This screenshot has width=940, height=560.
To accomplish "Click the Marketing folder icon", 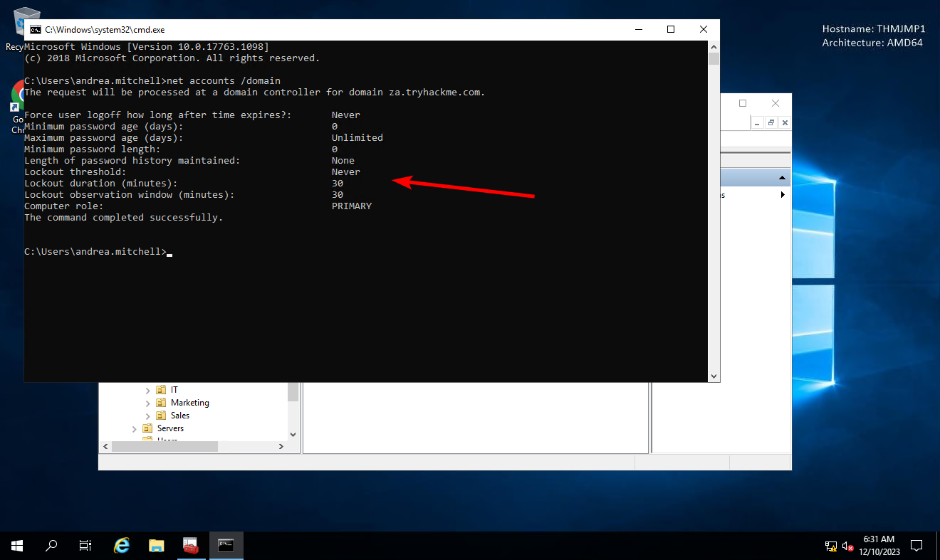I will (161, 403).
